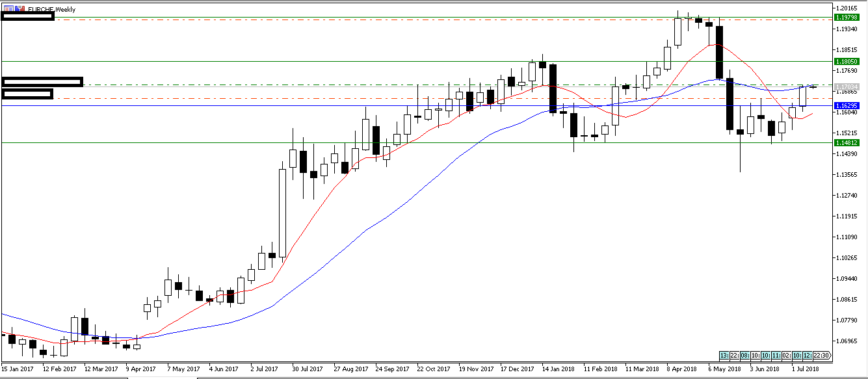Select the 22:30 event marker arrow
868x379 pixels.
(822, 356)
